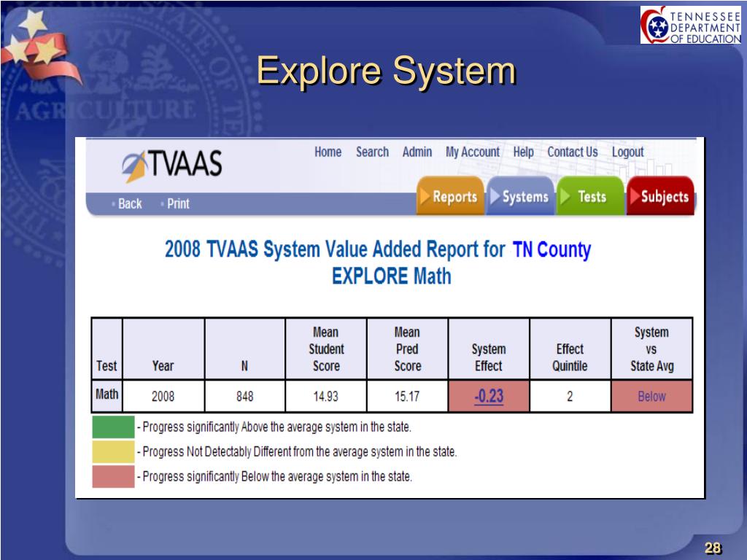Click the N value 848
This screenshot has height=560, width=747.
pos(245,396)
